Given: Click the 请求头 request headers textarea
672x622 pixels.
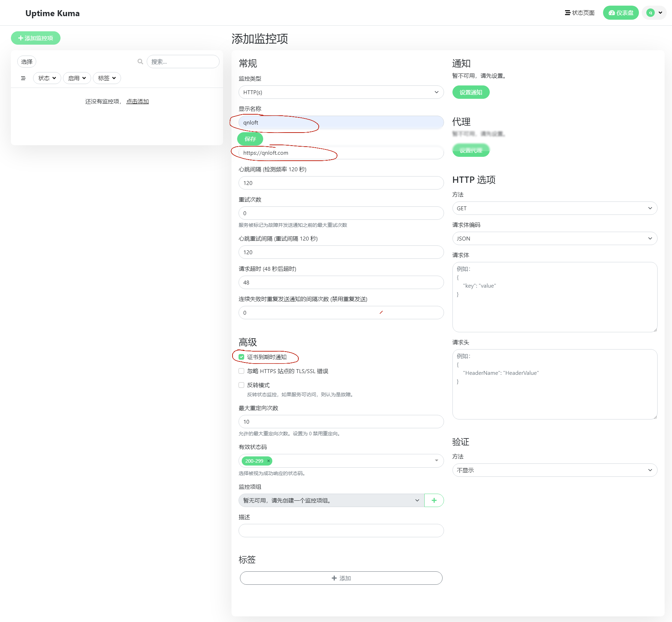Looking at the screenshot, I should pos(554,384).
